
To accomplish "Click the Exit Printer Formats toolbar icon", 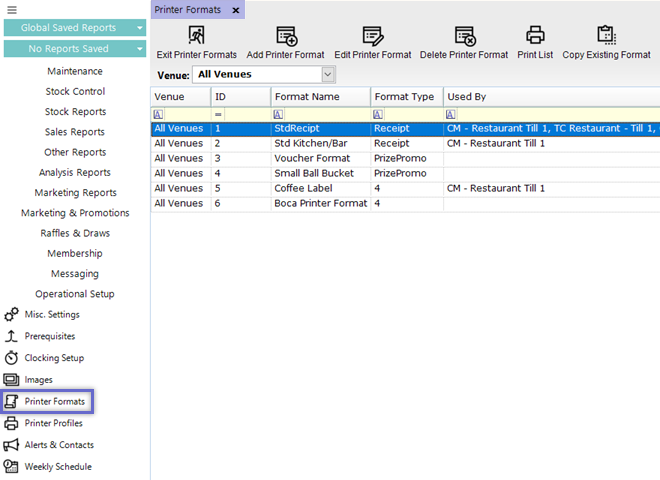I will coord(196,37).
